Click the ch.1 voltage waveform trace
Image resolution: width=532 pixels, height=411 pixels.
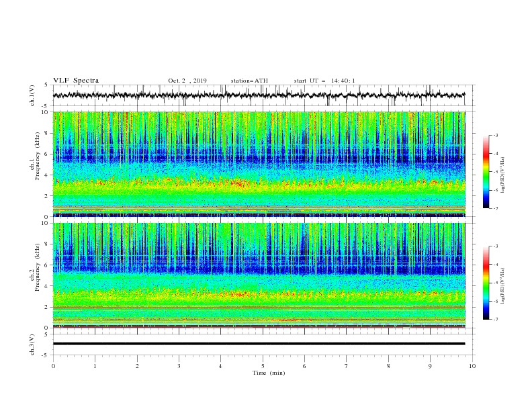259,95
